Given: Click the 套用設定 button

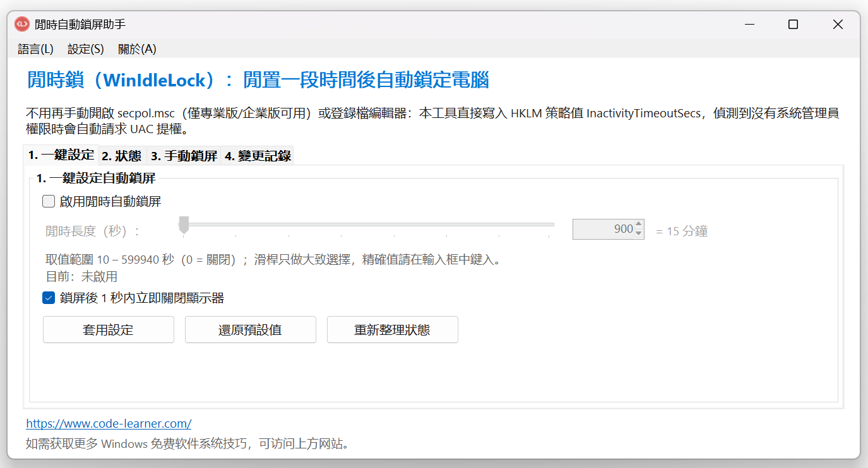Looking at the screenshot, I should (x=109, y=330).
